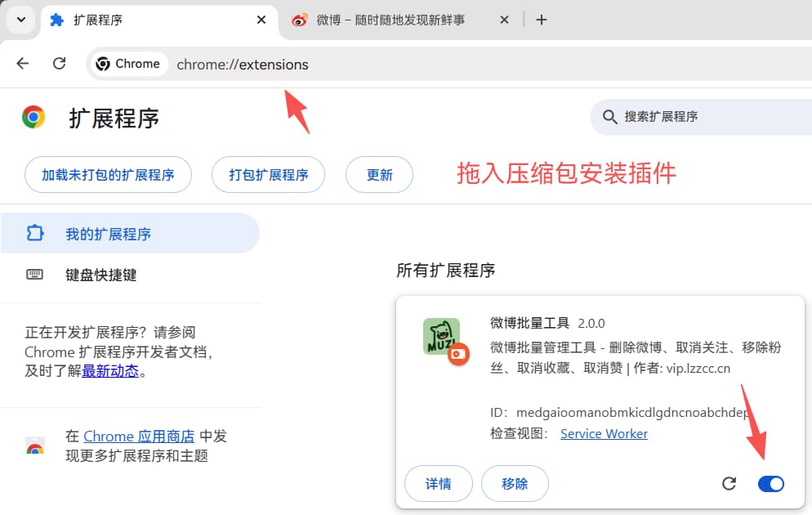The image size is (812, 515).
Task: Open the tab search dropdown arrow
Action: [x=21, y=20]
